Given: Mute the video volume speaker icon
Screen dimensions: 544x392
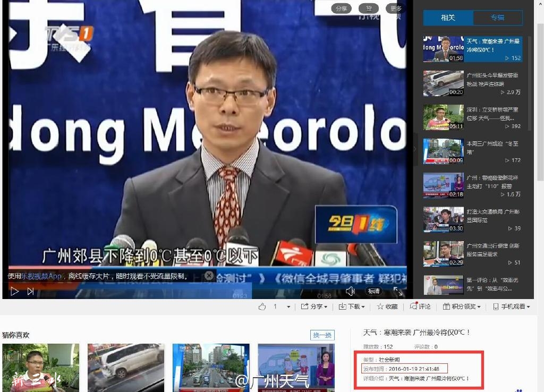Looking at the screenshot, I should tap(351, 291).
